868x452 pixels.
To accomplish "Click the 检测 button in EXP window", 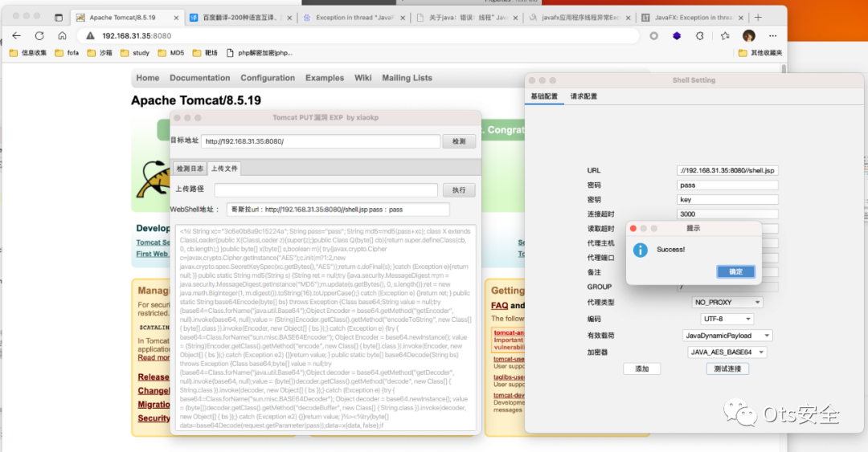I will pos(459,141).
